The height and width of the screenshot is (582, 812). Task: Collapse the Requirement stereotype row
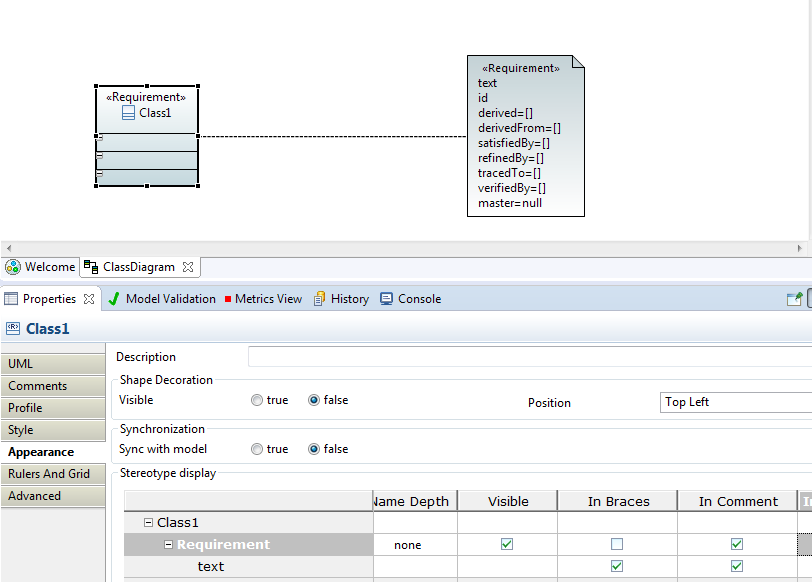pos(168,544)
